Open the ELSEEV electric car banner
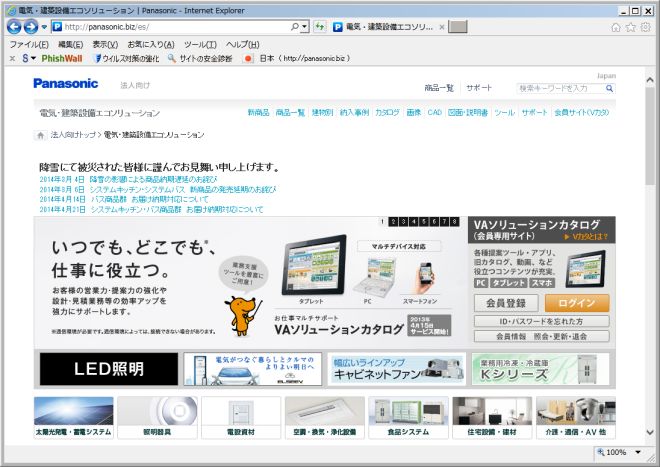This screenshot has width=660, height=467. pos(253,369)
